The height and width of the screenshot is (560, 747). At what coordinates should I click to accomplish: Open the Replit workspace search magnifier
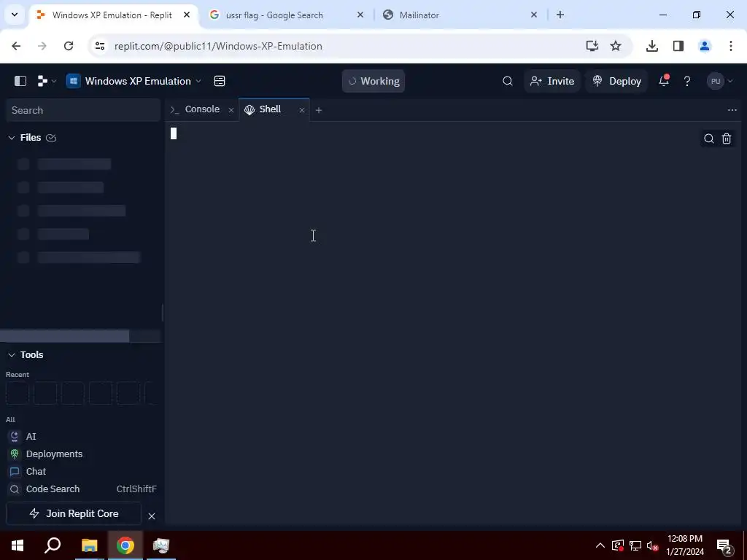pyautogui.click(x=508, y=81)
